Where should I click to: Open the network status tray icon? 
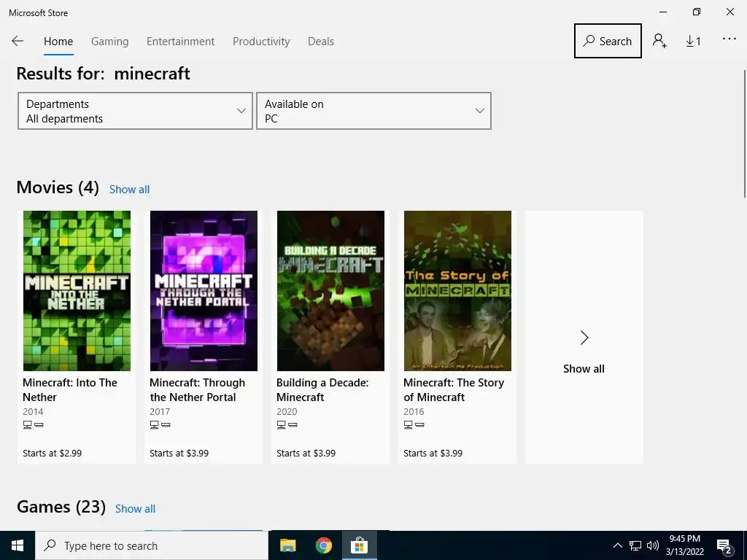tap(635, 545)
